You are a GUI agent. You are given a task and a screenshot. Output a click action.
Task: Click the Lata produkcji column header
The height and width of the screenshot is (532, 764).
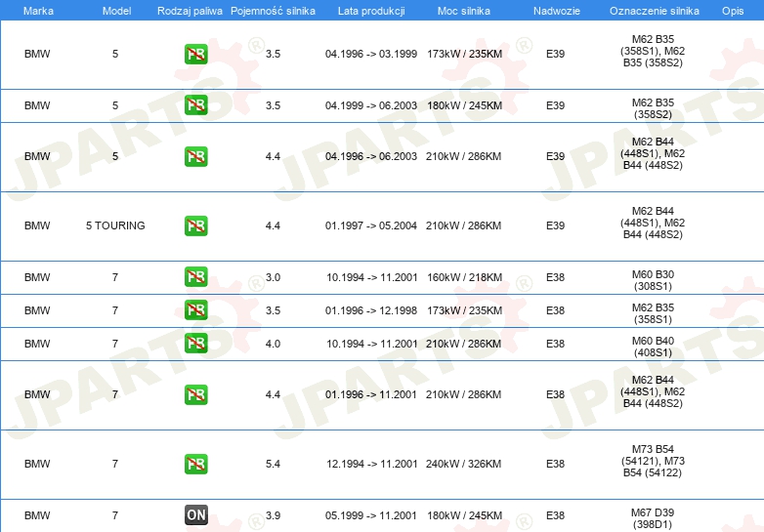371,11
